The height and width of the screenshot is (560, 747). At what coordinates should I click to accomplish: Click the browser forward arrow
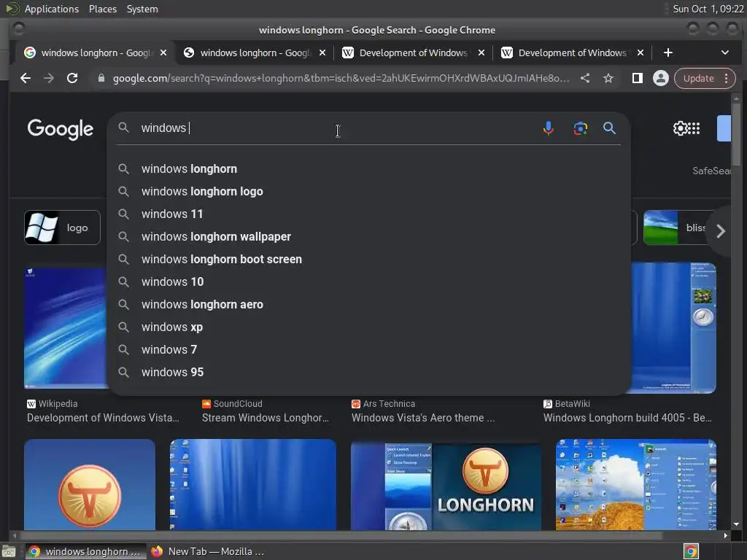pos(49,78)
